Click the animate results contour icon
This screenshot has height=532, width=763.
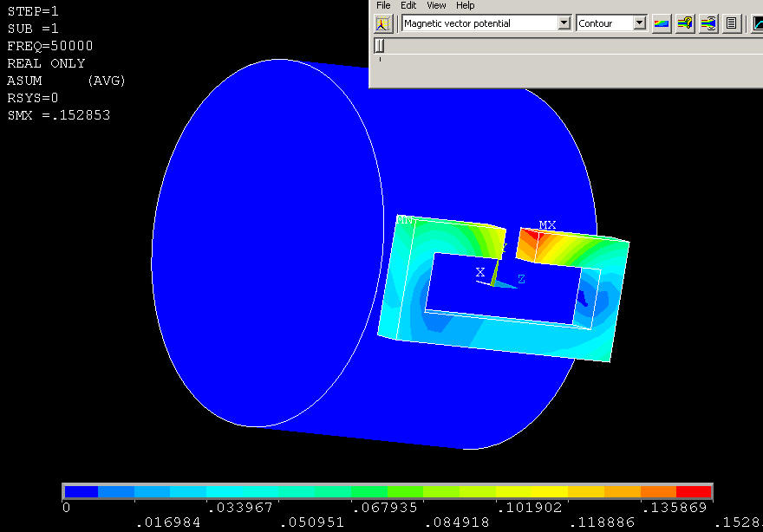tap(708, 23)
